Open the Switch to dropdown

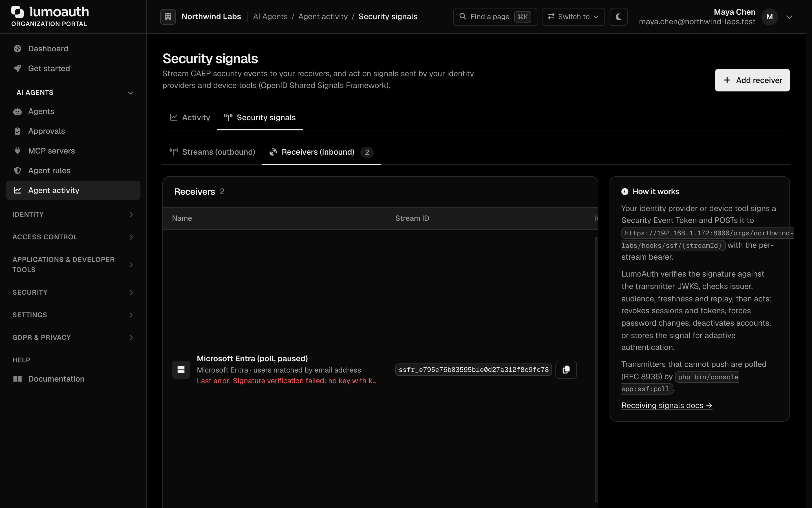(x=573, y=17)
